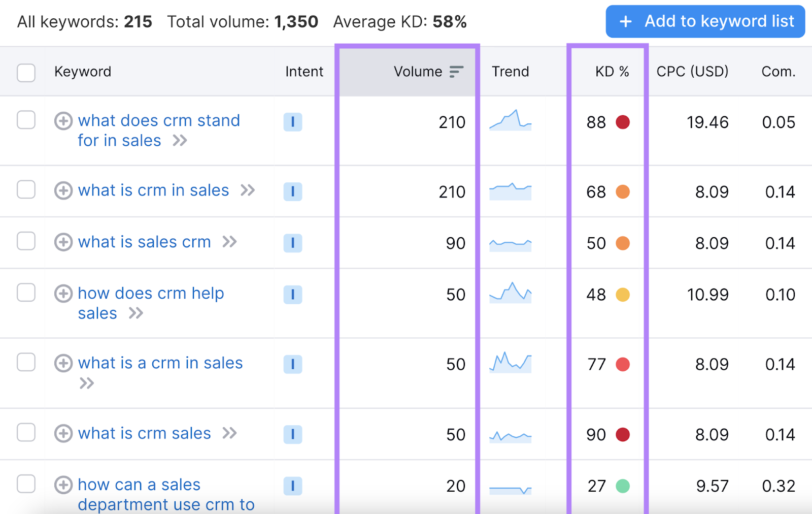812x514 pixels.
Task: Click the plus icon for "how can a sales department use crm to"
Action: tap(63, 486)
